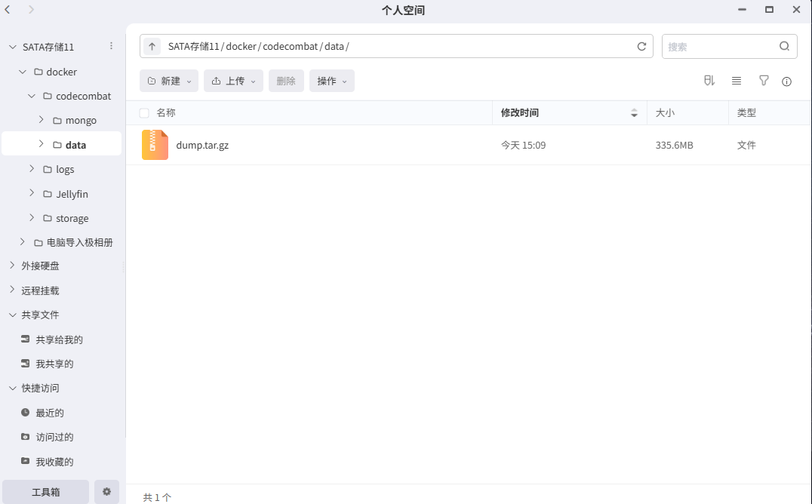Open settings gear next to 工具箱

[x=106, y=492]
